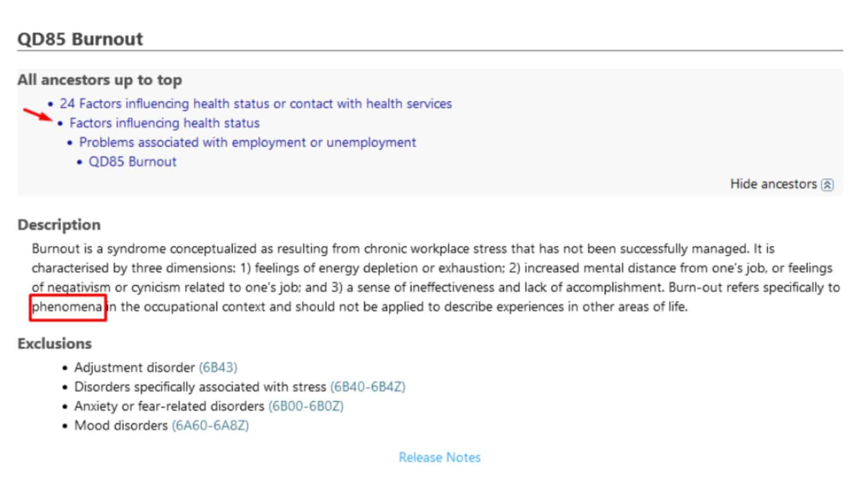The width and height of the screenshot is (868, 488).
Task: Click the Anxiety or fear-related disorders text
Action: pyautogui.click(x=170, y=406)
